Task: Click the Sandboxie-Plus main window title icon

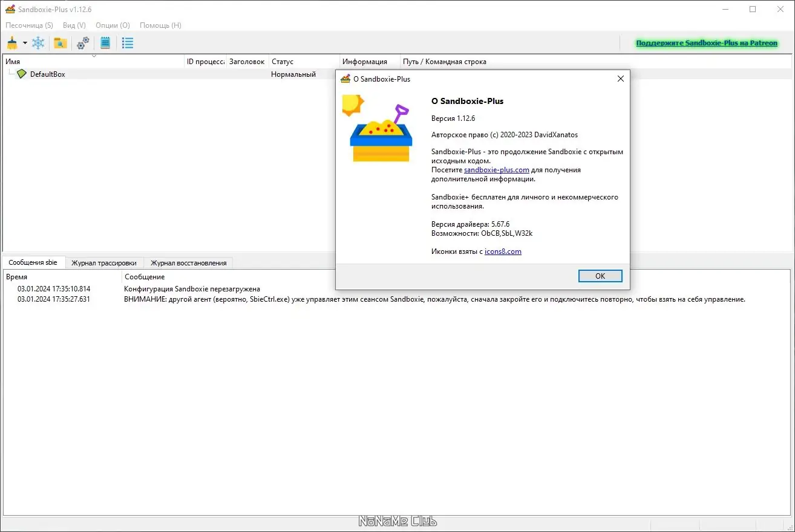Action: click(x=10, y=9)
